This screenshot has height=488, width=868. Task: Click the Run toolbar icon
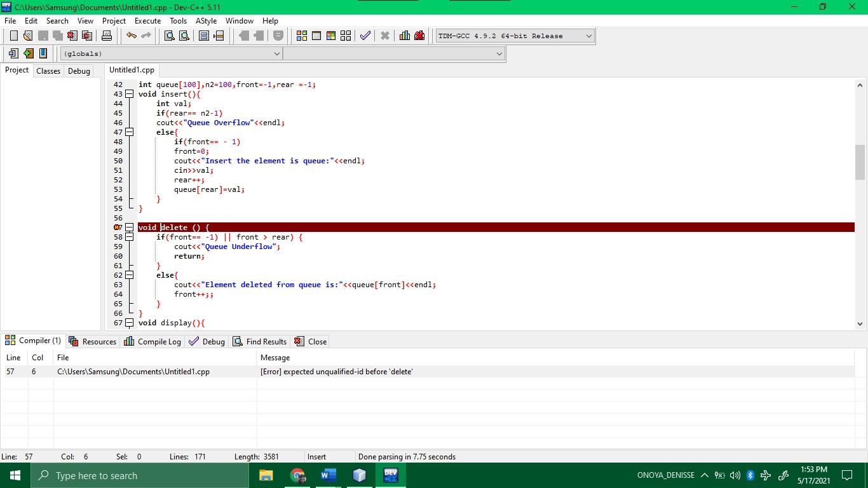pos(316,36)
